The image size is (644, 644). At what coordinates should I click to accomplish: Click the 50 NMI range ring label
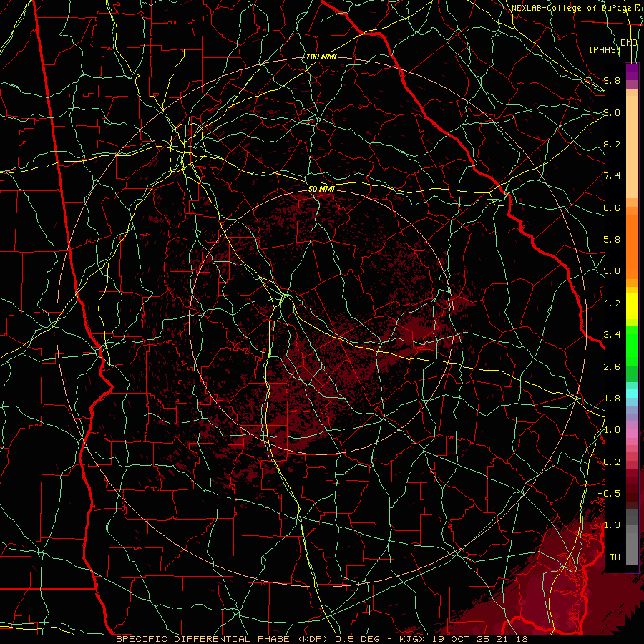coord(321,189)
